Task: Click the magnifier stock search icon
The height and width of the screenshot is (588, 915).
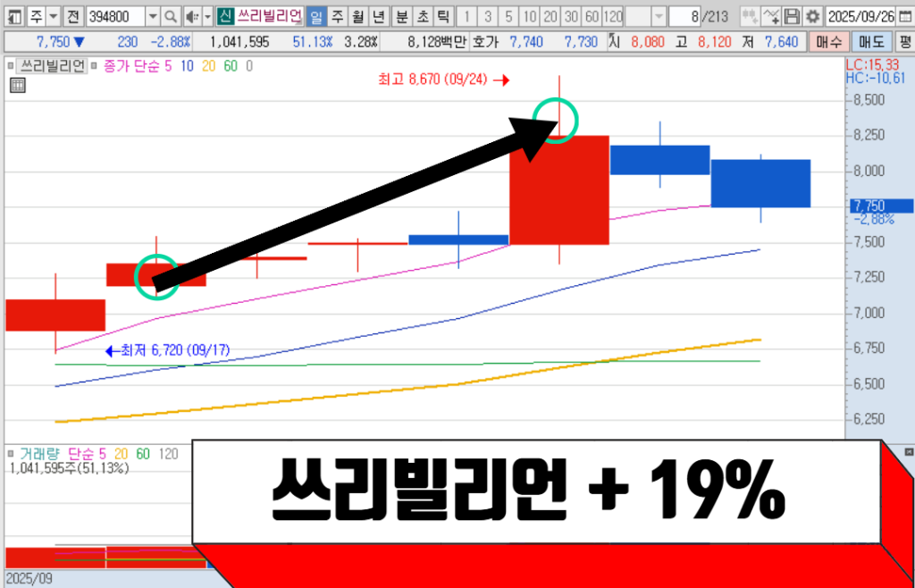Action: (171, 17)
